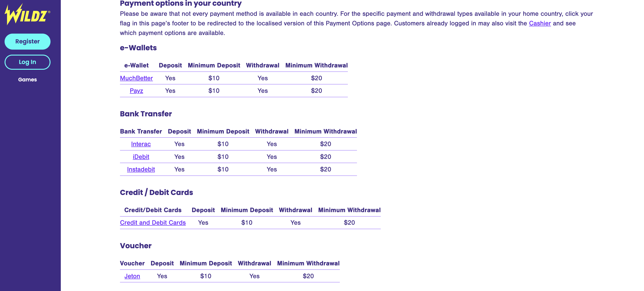Open the Games menu item
The height and width of the screenshot is (291, 644).
pos(27,80)
